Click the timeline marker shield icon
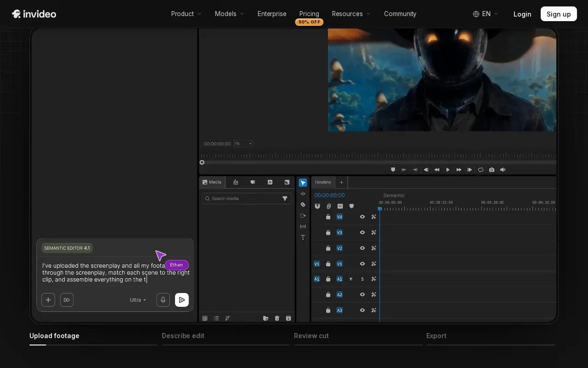This screenshot has width=588, height=368. point(351,206)
